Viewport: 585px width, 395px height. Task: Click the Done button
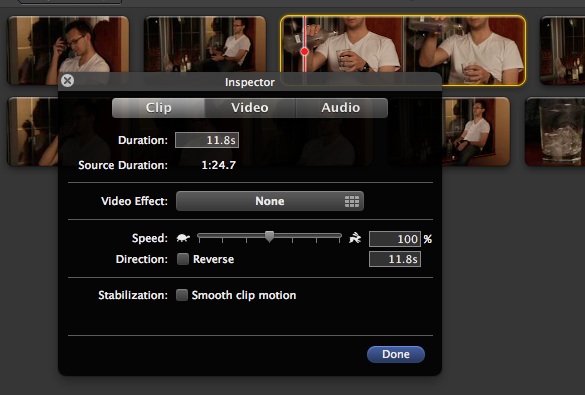click(x=396, y=354)
